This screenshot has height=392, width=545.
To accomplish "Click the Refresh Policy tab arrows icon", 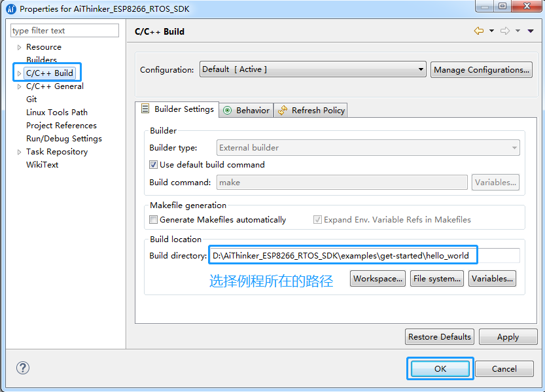I will (x=283, y=110).
